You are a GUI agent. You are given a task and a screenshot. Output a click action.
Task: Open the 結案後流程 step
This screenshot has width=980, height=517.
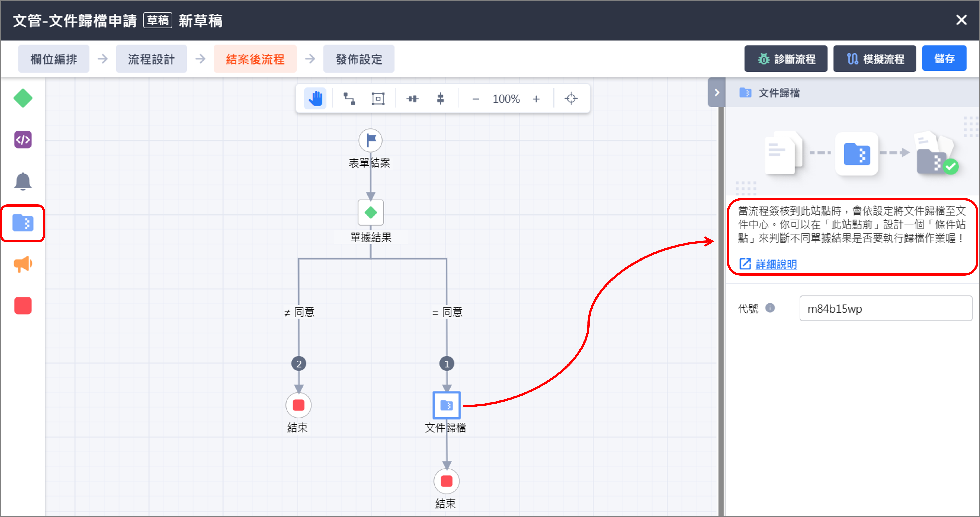pyautogui.click(x=255, y=59)
